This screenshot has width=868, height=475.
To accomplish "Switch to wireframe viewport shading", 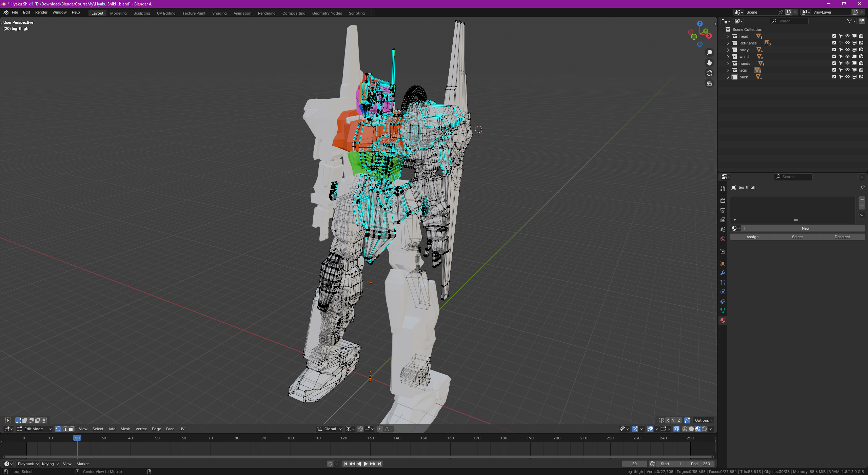I will (x=685, y=429).
